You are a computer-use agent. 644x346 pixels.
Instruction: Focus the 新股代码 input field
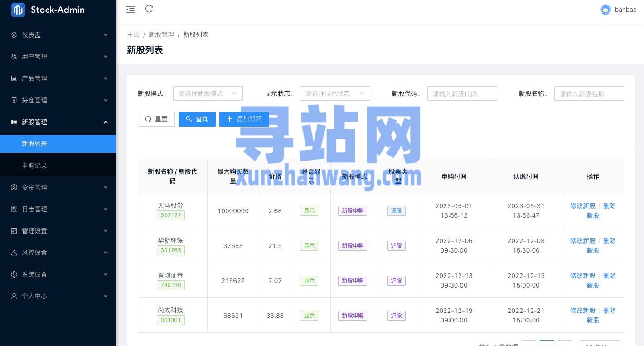[462, 93]
